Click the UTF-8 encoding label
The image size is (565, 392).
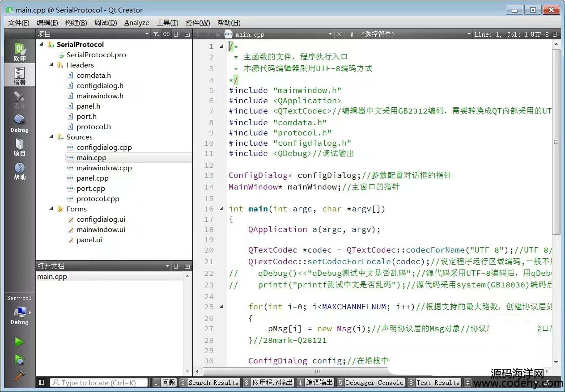[540, 34]
